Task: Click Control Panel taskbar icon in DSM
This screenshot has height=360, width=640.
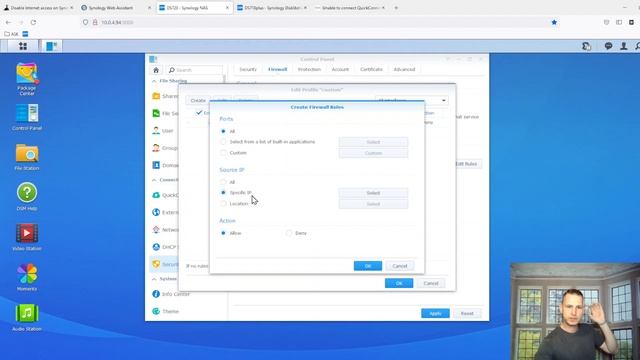Action: pos(51,46)
